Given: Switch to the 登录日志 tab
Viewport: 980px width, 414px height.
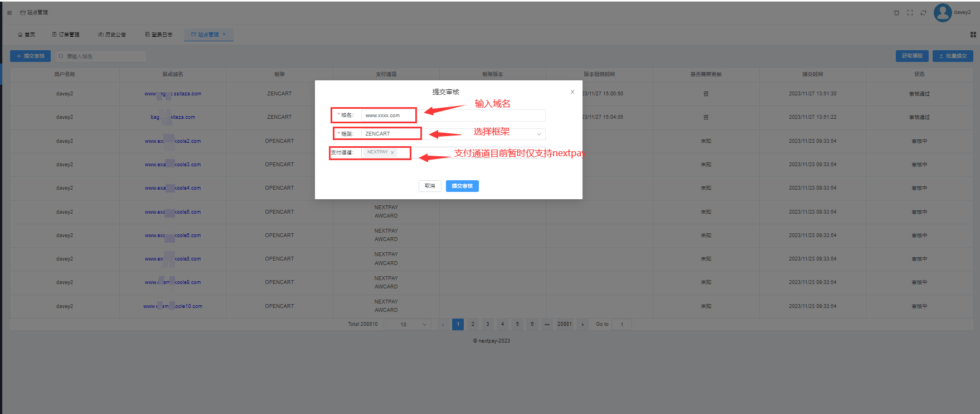Looking at the screenshot, I should pyautogui.click(x=159, y=35).
